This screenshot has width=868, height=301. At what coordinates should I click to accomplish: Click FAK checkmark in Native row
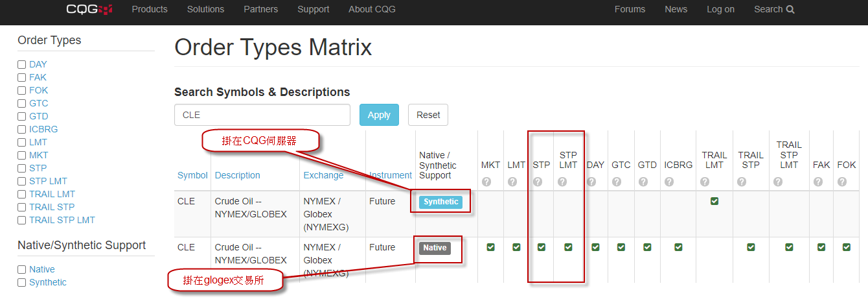[x=821, y=247]
